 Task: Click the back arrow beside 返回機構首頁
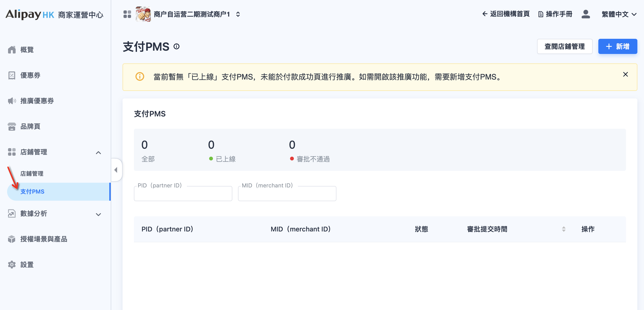pos(485,14)
